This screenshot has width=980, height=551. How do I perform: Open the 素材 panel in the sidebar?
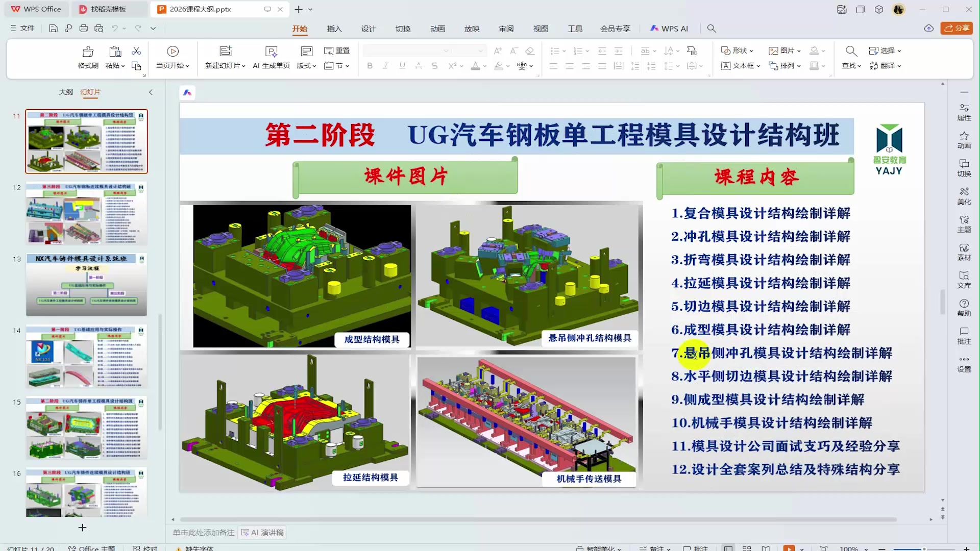(x=964, y=252)
